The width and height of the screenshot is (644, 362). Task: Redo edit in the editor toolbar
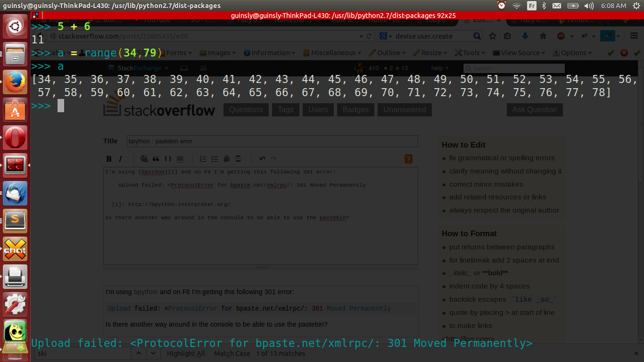(x=274, y=159)
